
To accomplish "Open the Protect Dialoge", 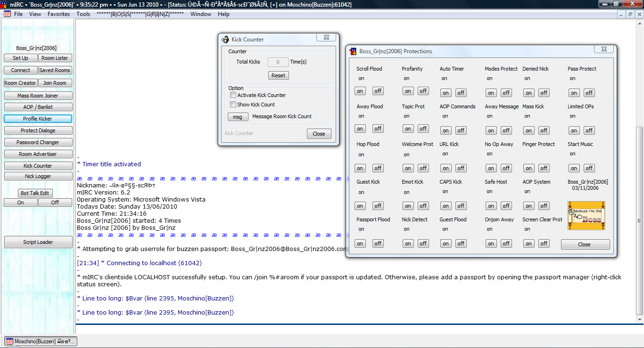I will (38, 130).
